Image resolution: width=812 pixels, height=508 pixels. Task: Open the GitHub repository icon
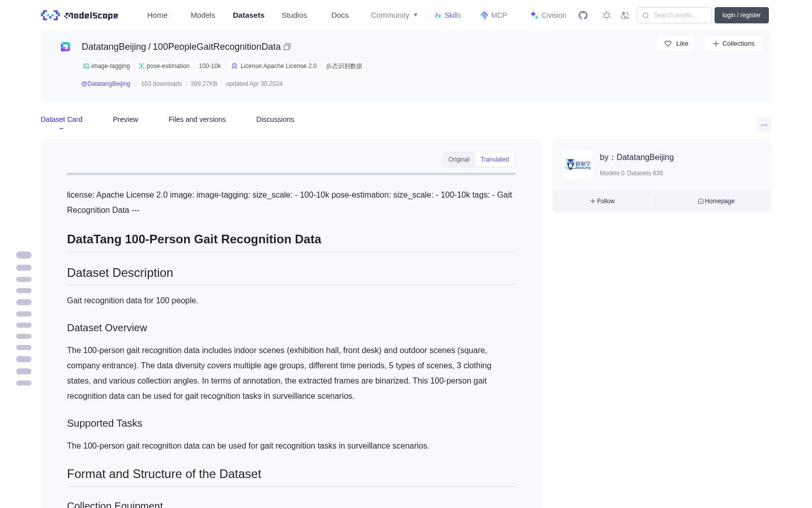tap(583, 15)
